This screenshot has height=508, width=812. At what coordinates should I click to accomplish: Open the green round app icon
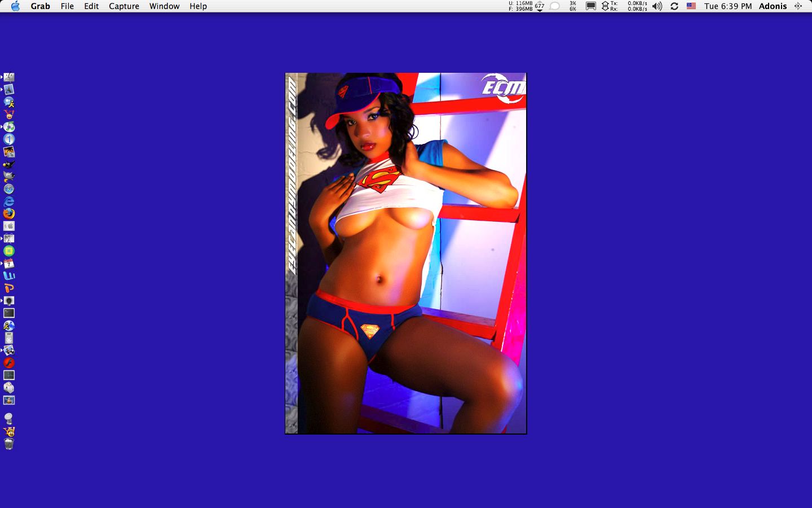9,251
